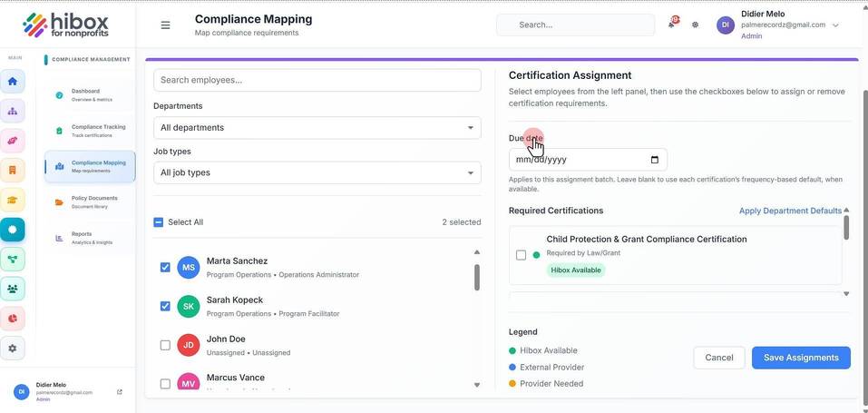
Task: Click the external link icon beside Didier Melo
Action: [x=120, y=392]
